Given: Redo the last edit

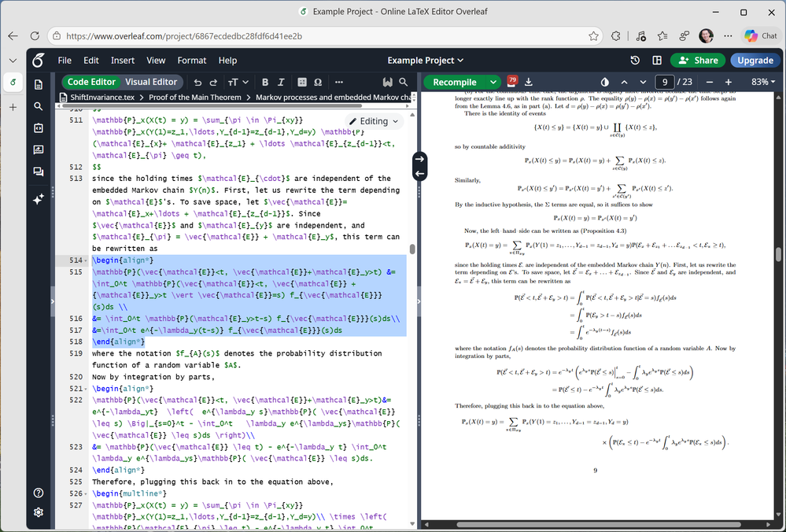Looking at the screenshot, I should pos(213,82).
